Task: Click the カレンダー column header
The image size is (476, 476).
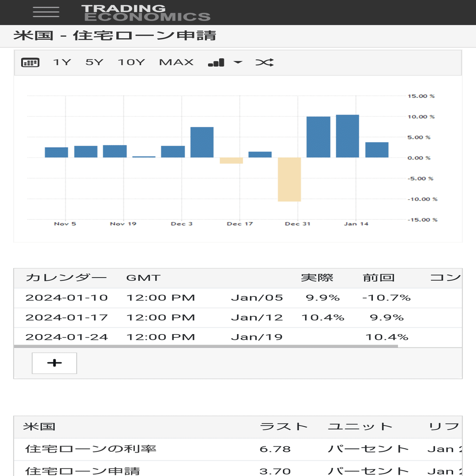Action: tap(66, 278)
